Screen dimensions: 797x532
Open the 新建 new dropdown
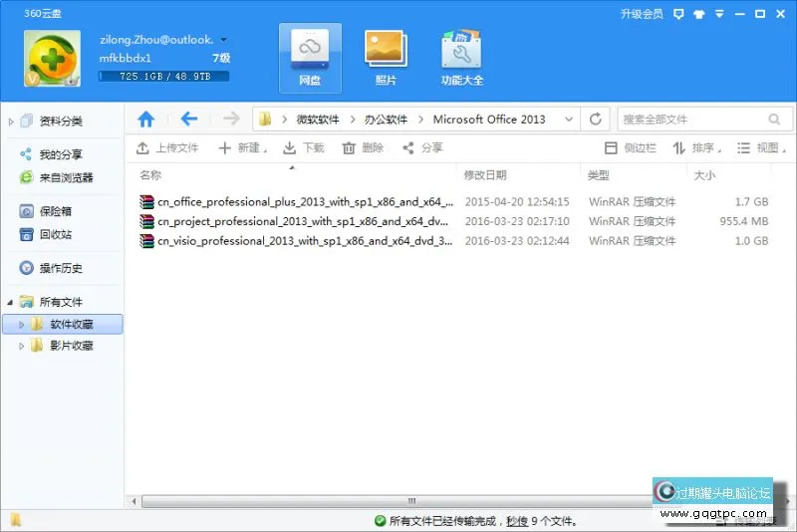click(x=243, y=147)
